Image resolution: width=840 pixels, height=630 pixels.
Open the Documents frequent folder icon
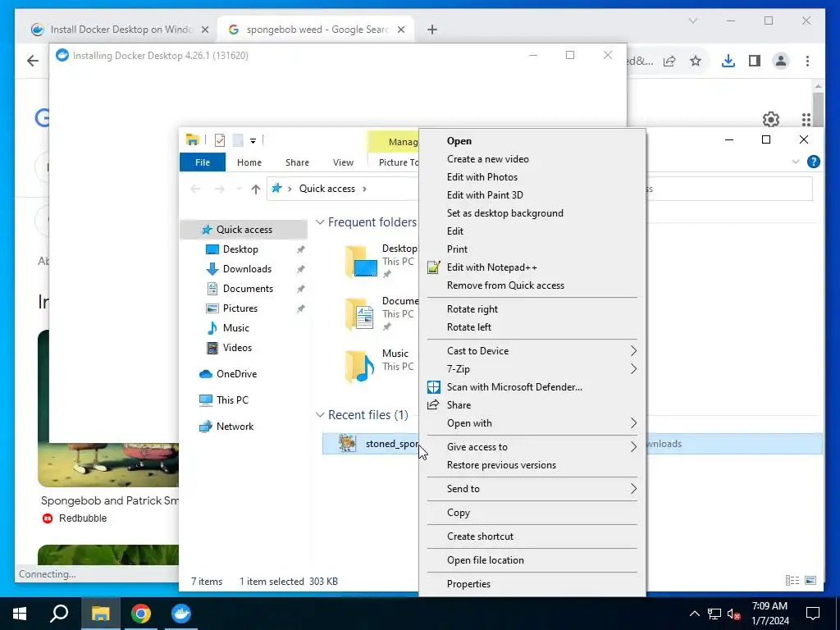360,314
